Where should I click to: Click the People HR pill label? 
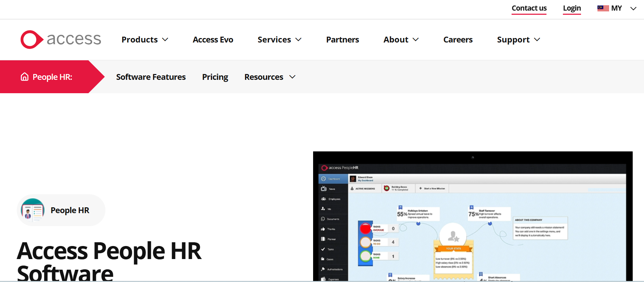70,210
